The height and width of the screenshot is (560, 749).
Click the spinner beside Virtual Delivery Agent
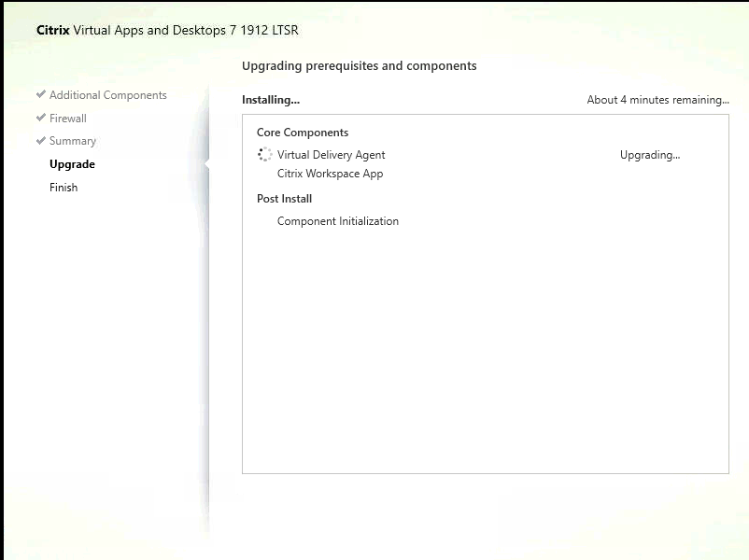point(264,154)
